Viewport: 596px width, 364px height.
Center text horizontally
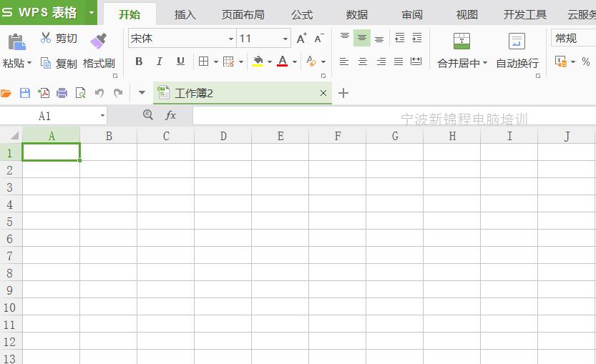[x=363, y=62]
